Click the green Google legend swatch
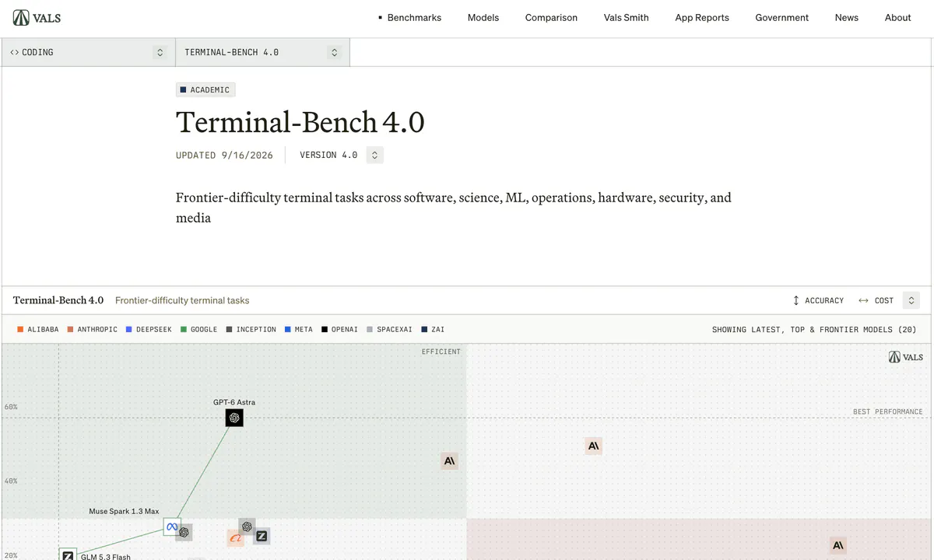Image resolution: width=934 pixels, height=560 pixels. (184, 330)
